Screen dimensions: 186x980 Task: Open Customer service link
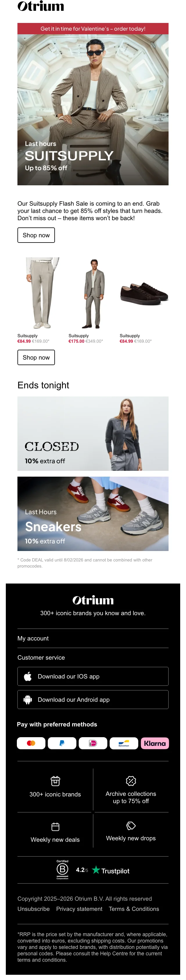point(41,657)
